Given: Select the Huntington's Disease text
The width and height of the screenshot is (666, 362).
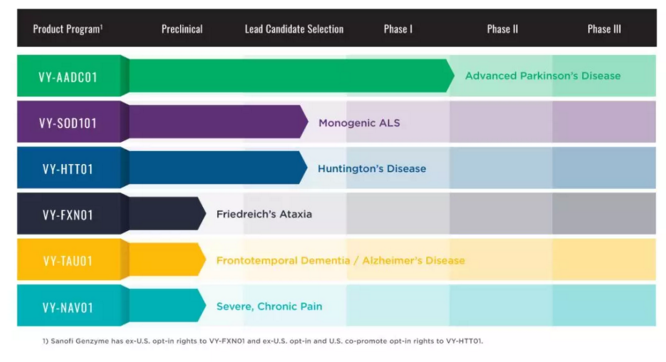Looking at the screenshot, I should click(372, 169).
